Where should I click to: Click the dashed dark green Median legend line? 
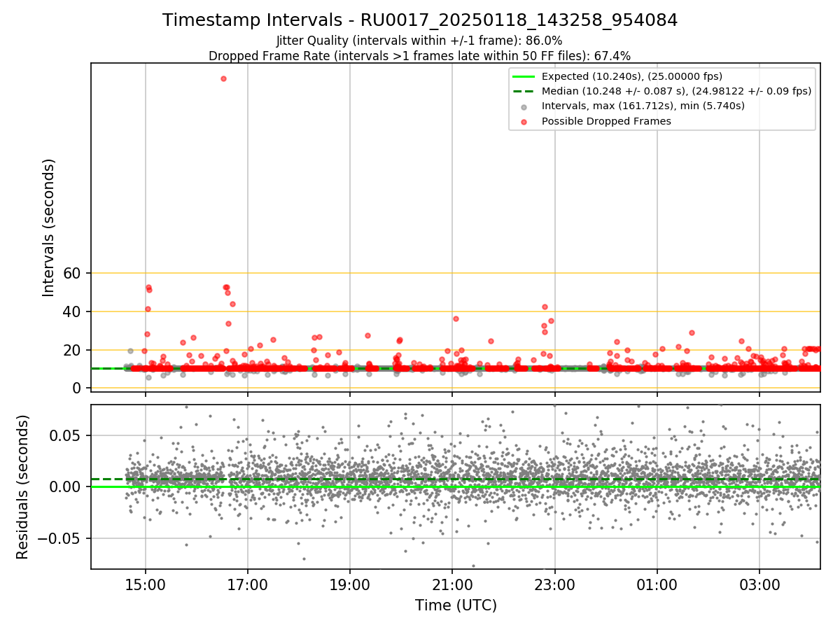524,91
